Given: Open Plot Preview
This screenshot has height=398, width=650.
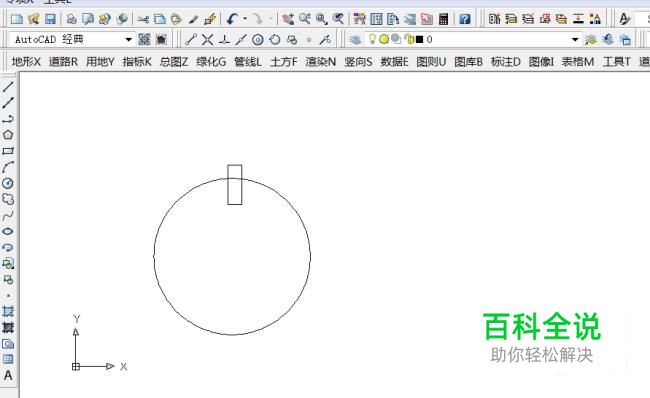Looking at the screenshot, I should (x=88, y=19).
